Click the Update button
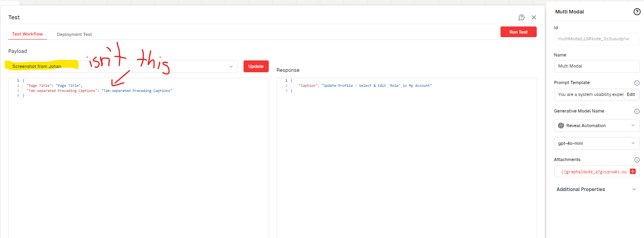The height and width of the screenshot is (238, 644). tap(256, 66)
